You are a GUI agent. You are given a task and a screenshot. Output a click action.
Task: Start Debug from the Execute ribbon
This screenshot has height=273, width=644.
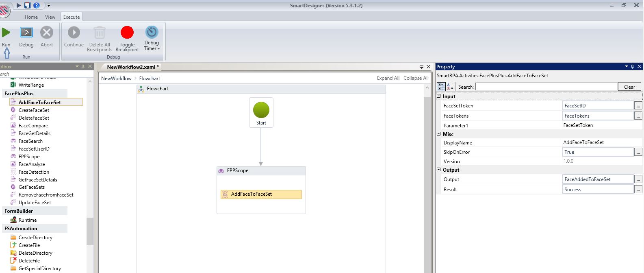(26, 33)
